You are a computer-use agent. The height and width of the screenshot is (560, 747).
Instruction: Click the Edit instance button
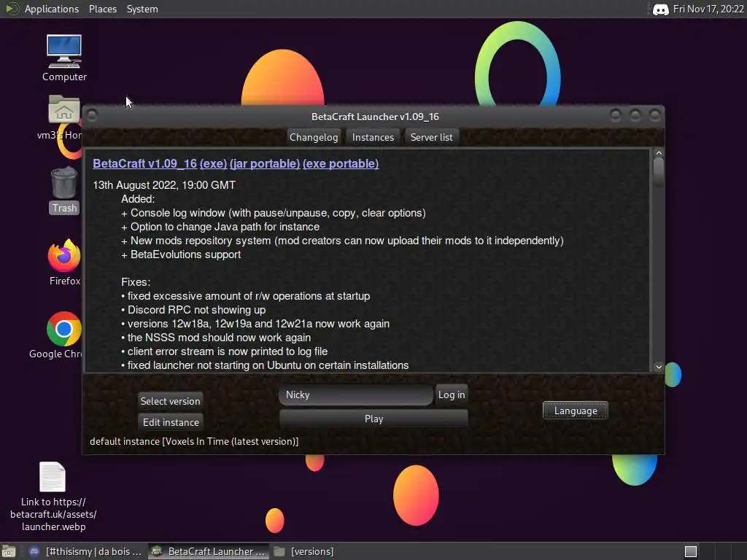tap(171, 422)
